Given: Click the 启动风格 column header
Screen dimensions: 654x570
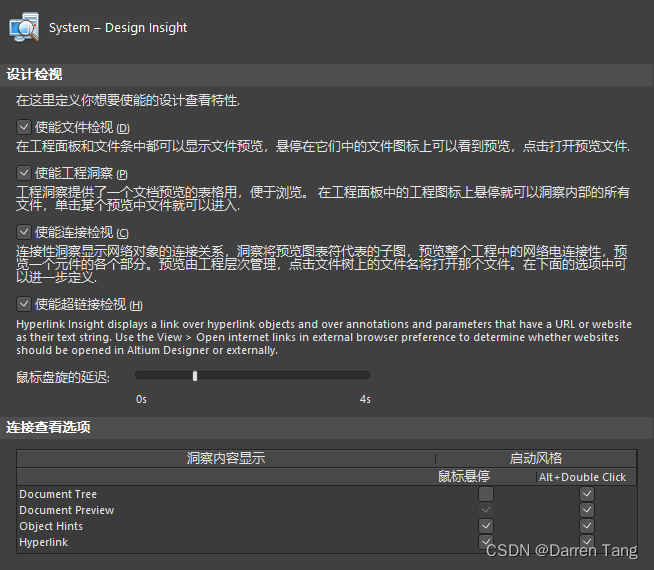Looking at the screenshot, I should 536,458.
